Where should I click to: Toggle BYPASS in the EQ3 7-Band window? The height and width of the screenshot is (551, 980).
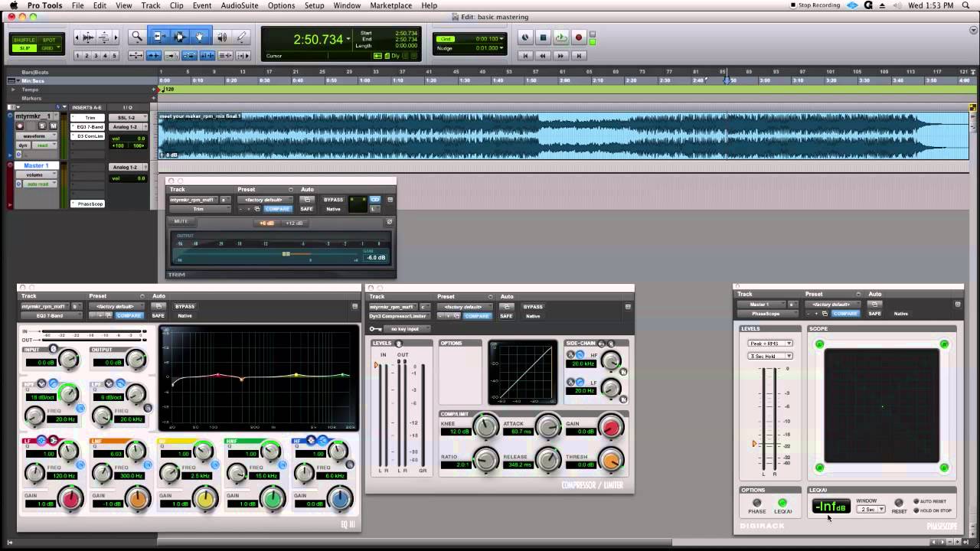point(185,306)
